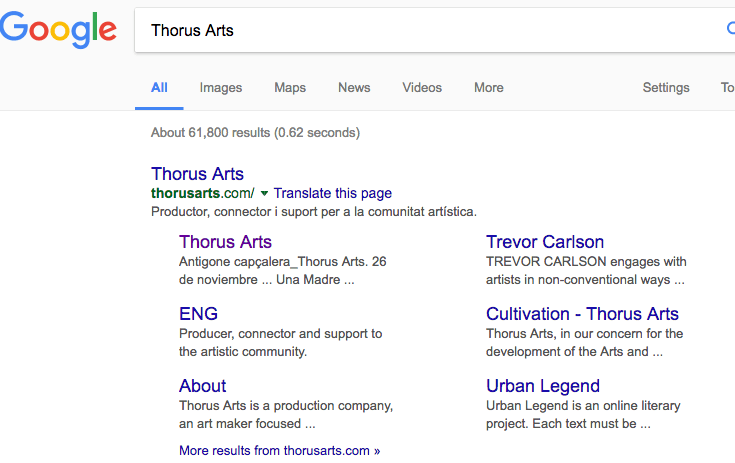
Task: Open the Urban Legend sitelink
Action: coord(543,386)
